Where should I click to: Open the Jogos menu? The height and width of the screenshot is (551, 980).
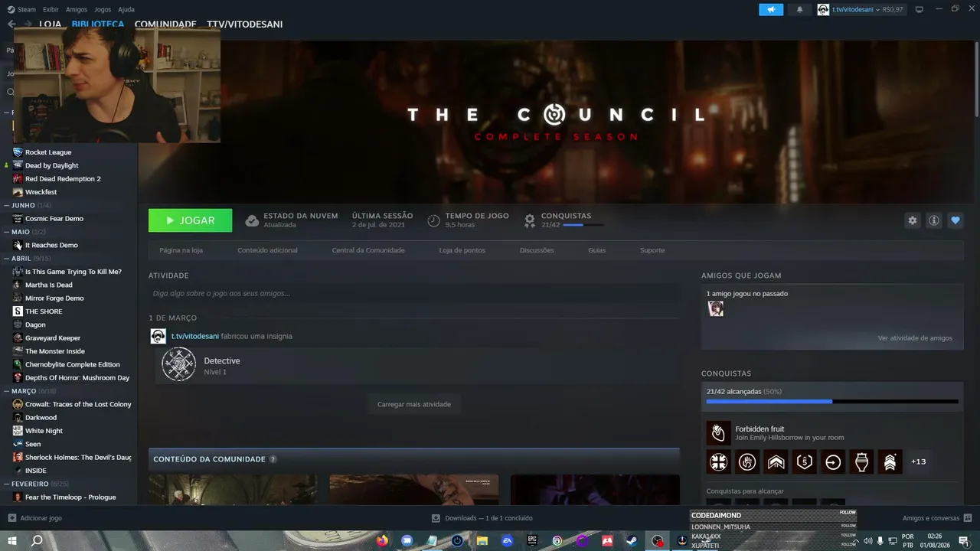(103, 9)
